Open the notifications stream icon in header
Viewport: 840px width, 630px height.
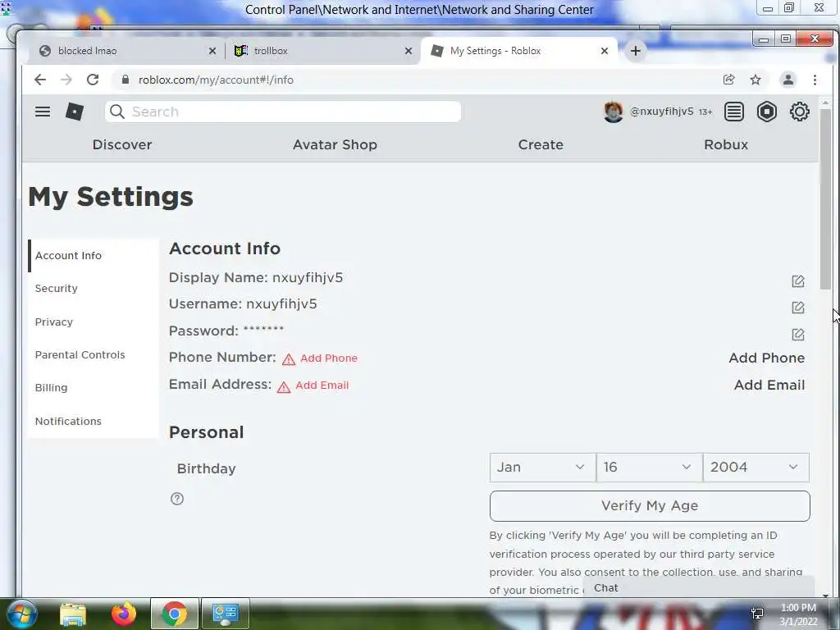click(734, 112)
